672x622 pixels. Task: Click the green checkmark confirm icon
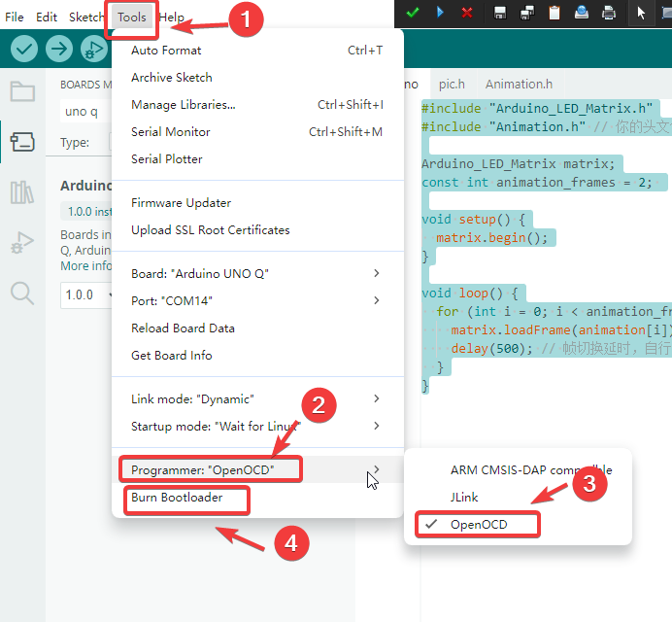click(413, 13)
